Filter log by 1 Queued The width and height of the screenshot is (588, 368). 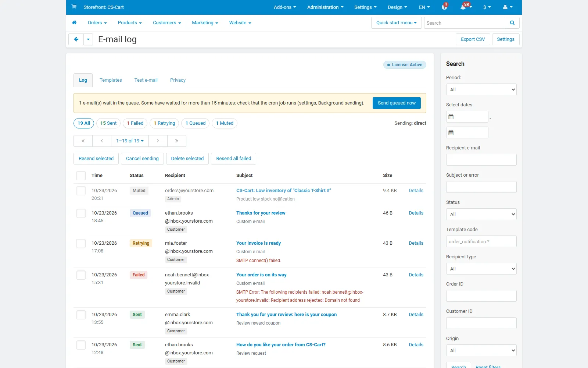[196, 123]
